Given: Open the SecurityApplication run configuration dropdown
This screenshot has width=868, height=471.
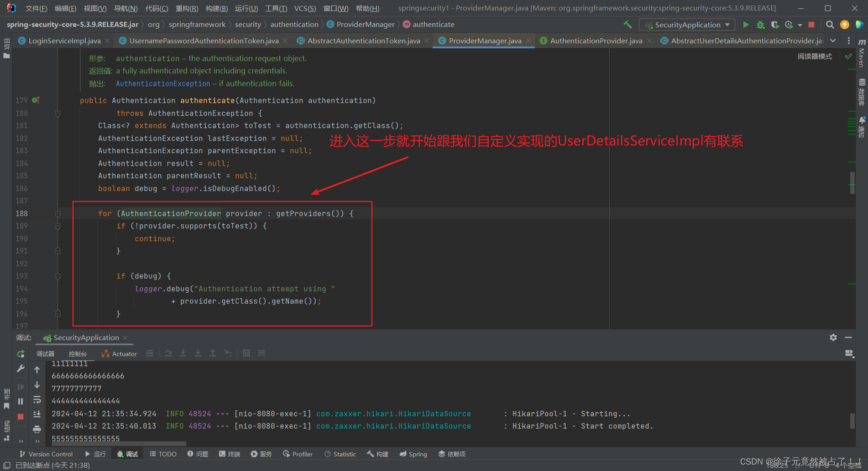Looking at the screenshot, I should point(687,25).
